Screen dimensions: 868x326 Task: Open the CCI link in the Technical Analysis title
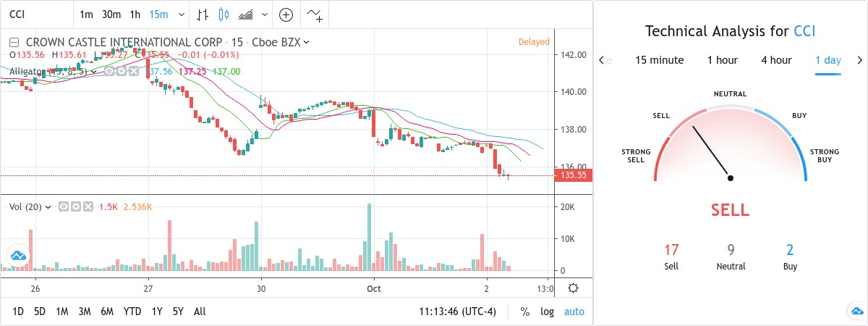click(805, 31)
